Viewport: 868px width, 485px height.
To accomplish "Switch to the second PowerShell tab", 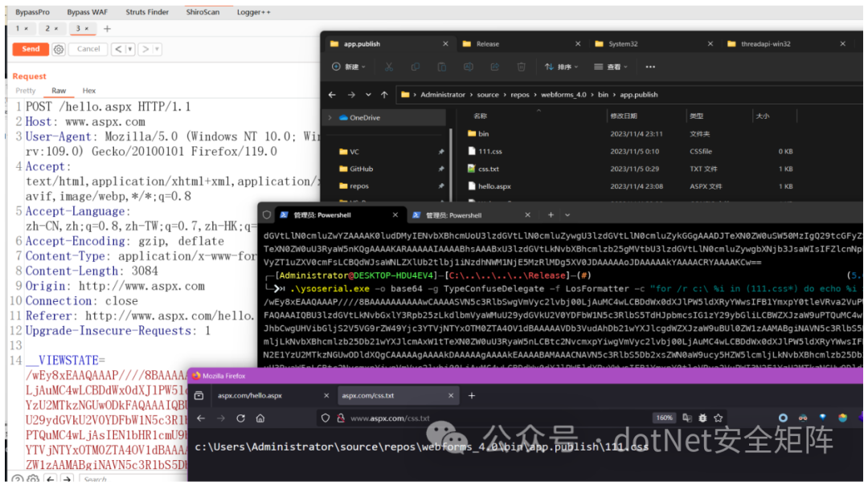I will 454,215.
